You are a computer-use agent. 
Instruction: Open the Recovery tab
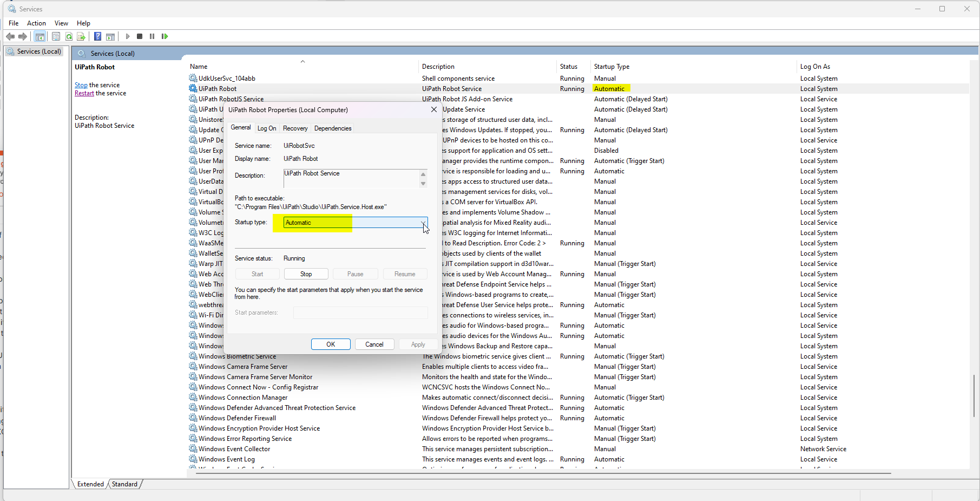point(295,128)
